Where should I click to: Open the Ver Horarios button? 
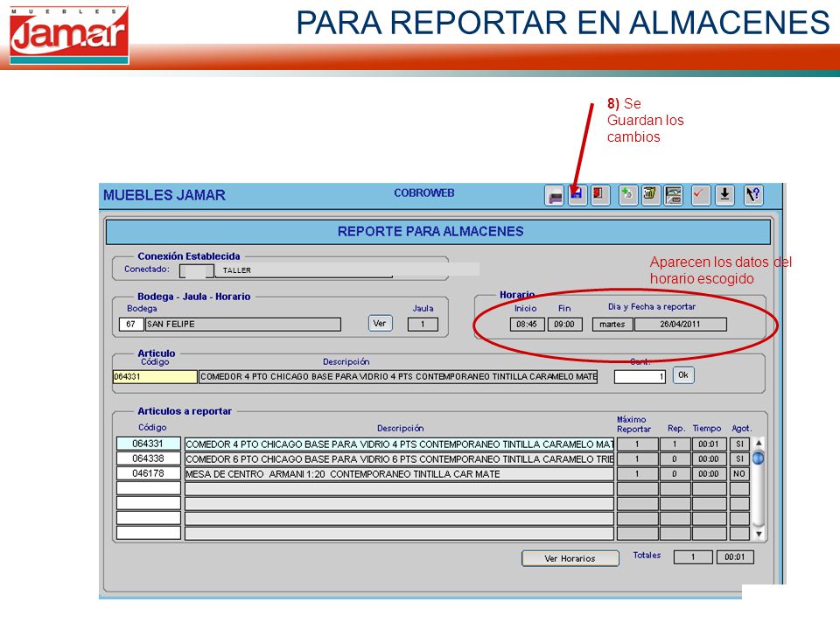(x=570, y=558)
